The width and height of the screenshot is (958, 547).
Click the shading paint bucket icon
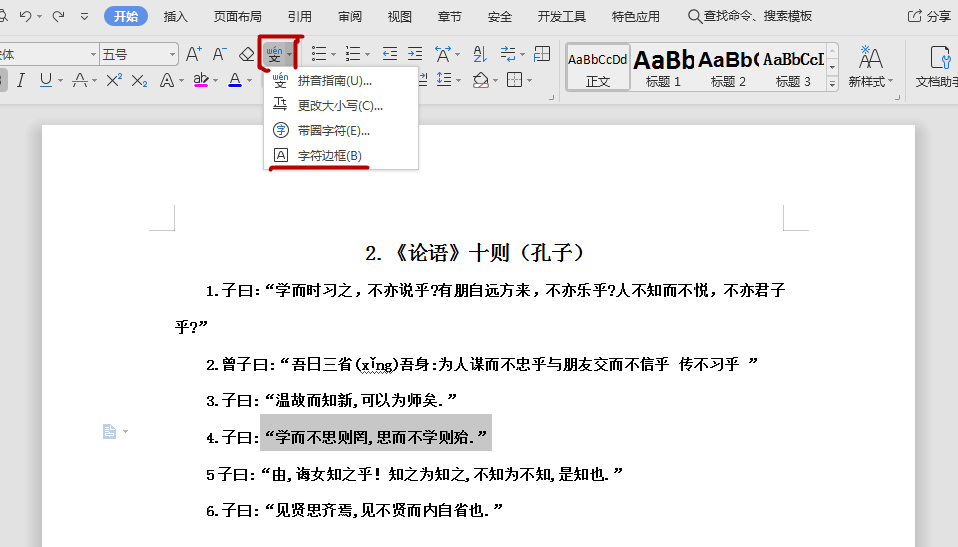(481, 80)
